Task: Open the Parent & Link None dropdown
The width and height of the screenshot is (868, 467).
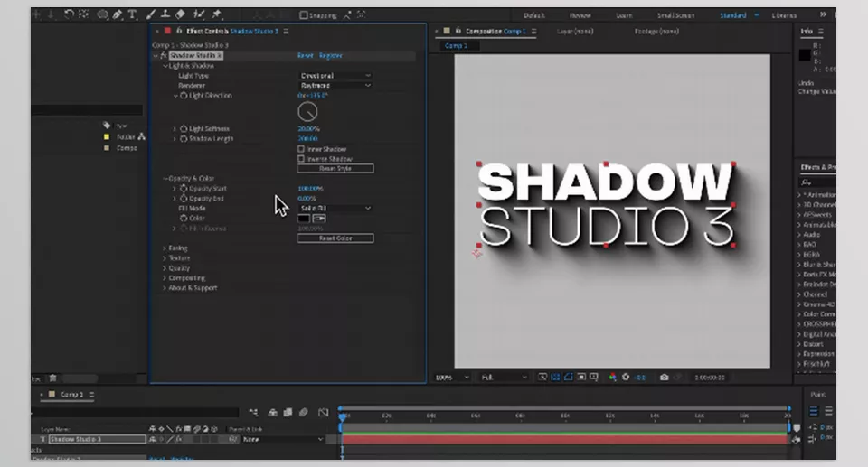Action: (283, 439)
